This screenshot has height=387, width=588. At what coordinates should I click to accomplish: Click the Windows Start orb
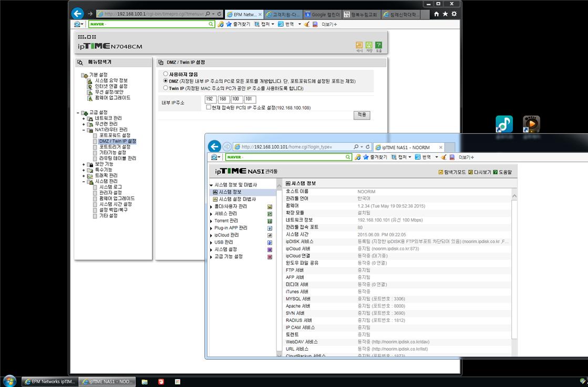pyautogui.click(x=9, y=381)
